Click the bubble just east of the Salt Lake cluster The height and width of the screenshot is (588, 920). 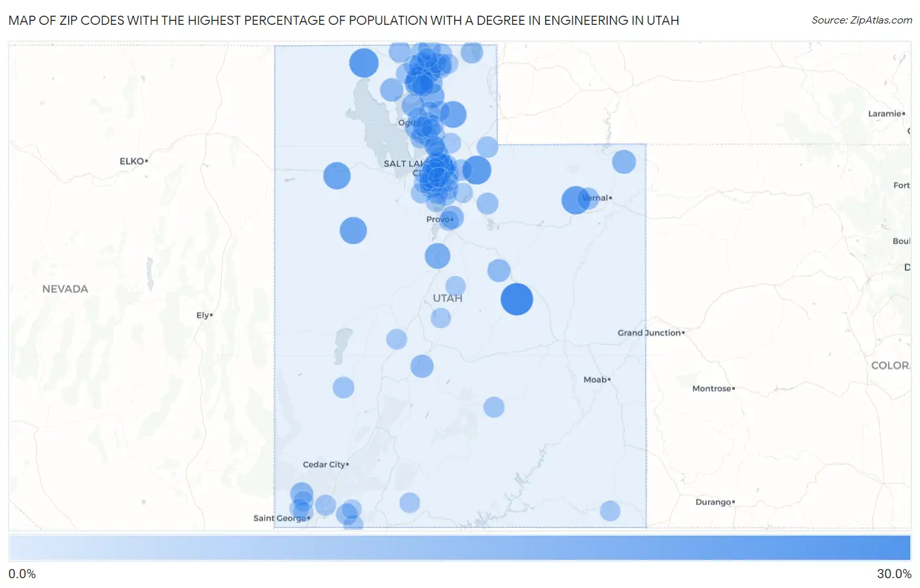(476, 170)
